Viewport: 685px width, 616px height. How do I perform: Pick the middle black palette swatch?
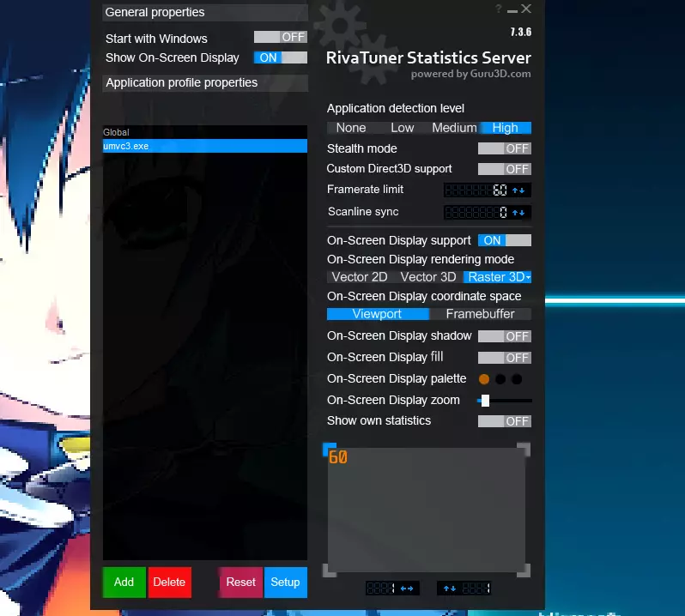[x=500, y=379]
